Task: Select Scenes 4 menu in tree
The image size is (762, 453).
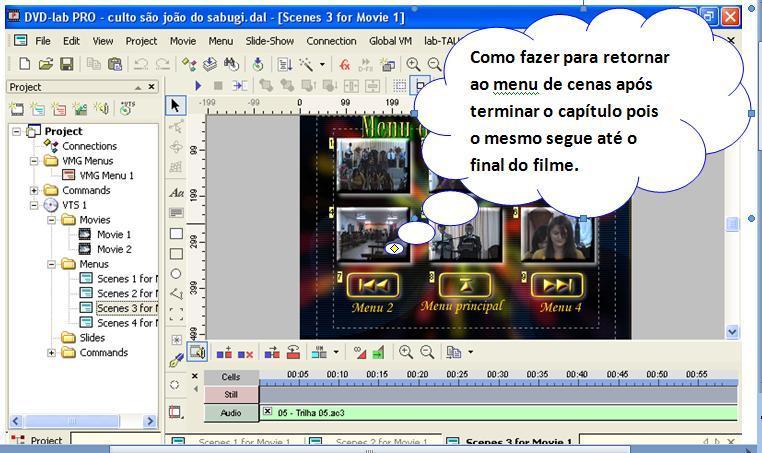Action: (127, 323)
